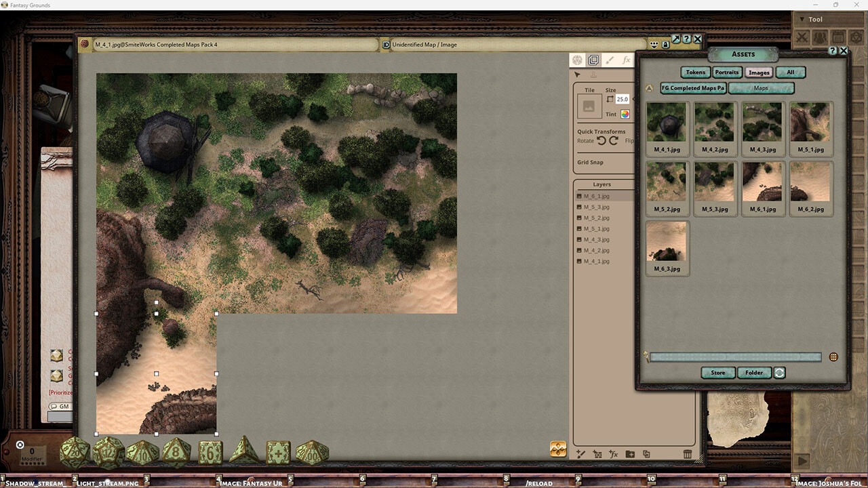Open the Tint color picker
The height and width of the screenshot is (488, 868).
(x=625, y=115)
